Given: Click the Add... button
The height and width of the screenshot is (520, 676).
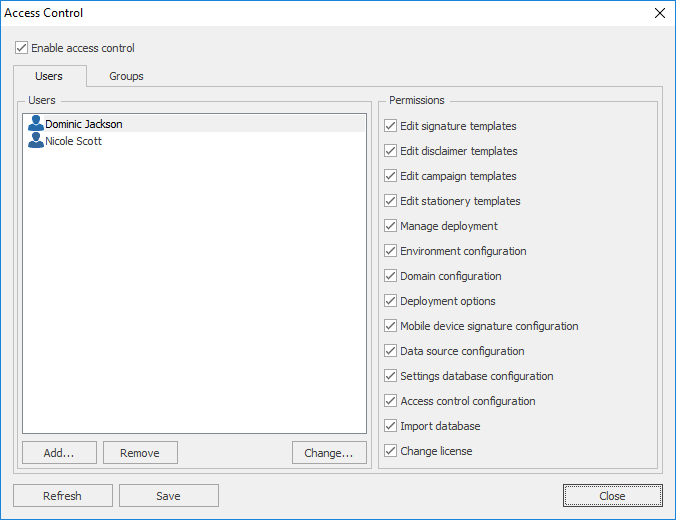Looking at the screenshot, I should point(59,453).
